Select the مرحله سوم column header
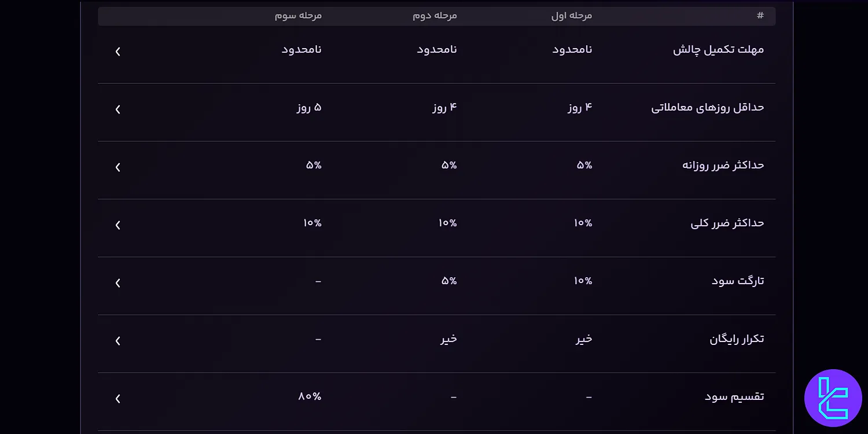Viewport: 868px width, 434px height. 298,16
